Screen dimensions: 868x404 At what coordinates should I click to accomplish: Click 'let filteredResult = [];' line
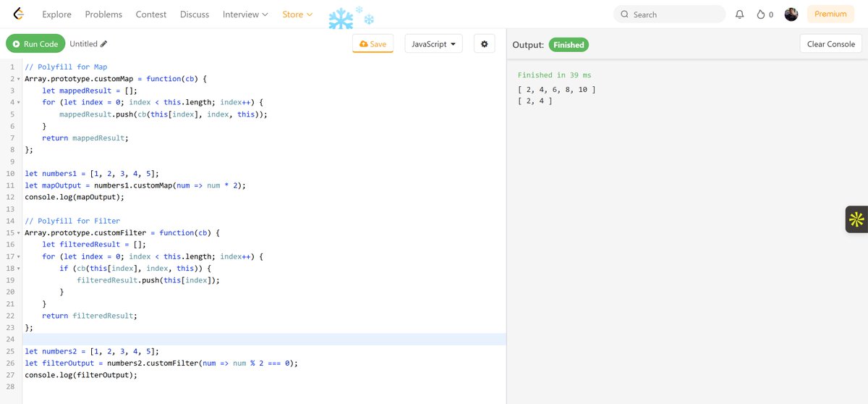pyautogui.click(x=94, y=245)
